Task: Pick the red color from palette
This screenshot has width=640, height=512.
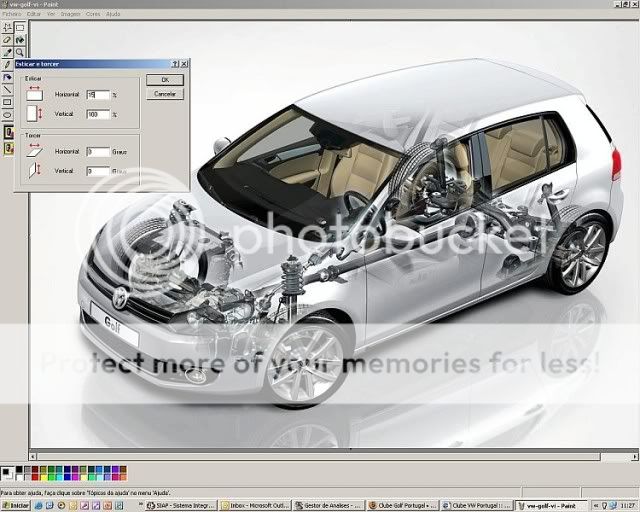Action: tap(35, 477)
